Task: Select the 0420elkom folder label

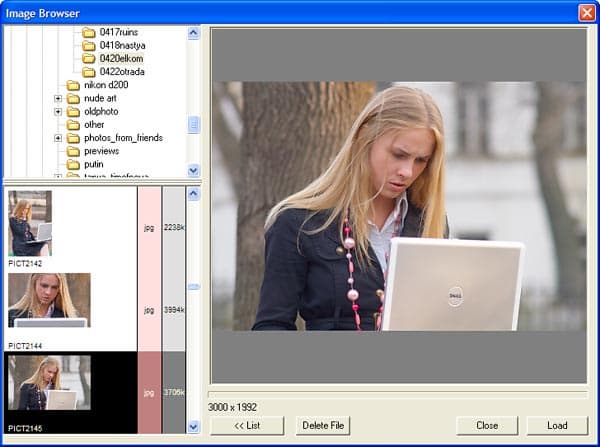Action: [121, 59]
